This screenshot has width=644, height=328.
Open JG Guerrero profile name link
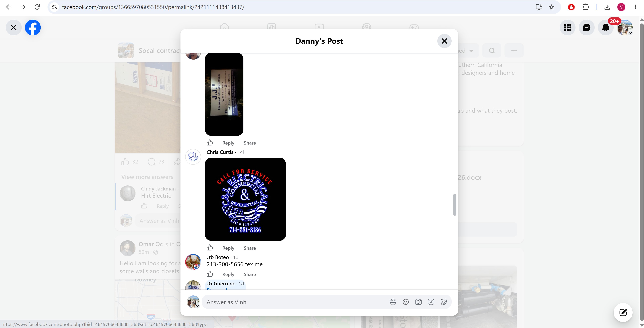point(220,284)
